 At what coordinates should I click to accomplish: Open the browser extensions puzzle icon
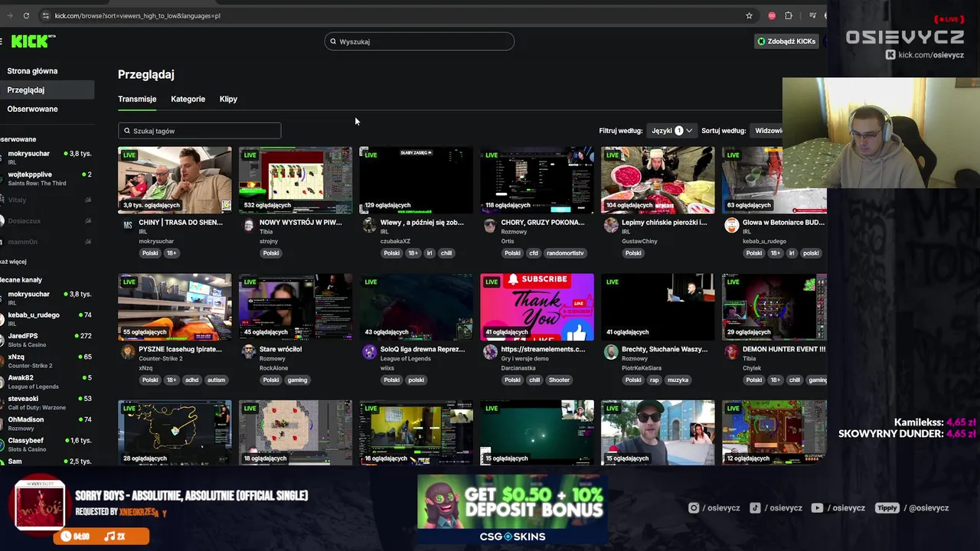789,15
